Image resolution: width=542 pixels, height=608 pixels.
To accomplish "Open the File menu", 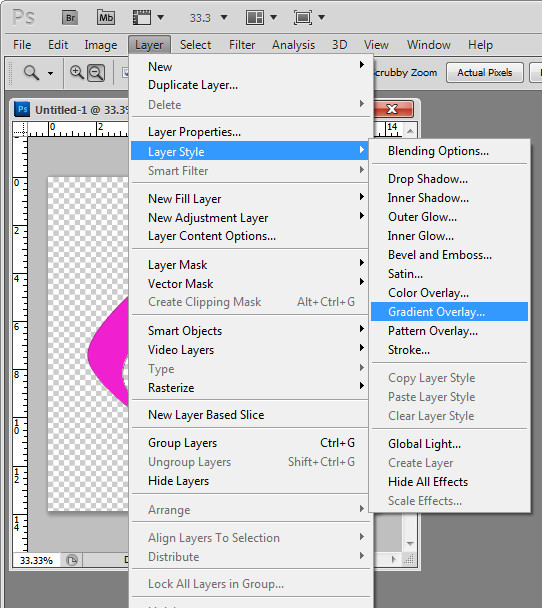I will 22,45.
